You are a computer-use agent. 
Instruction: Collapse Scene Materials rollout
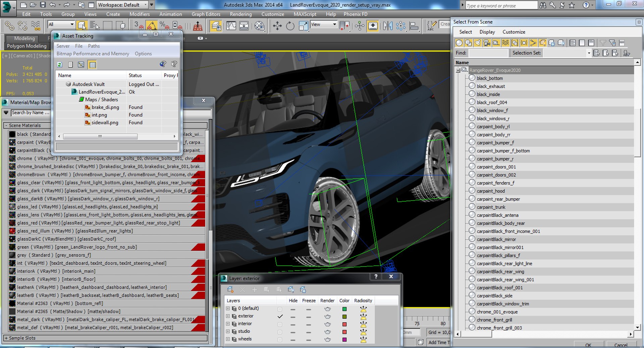tap(7, 126)
